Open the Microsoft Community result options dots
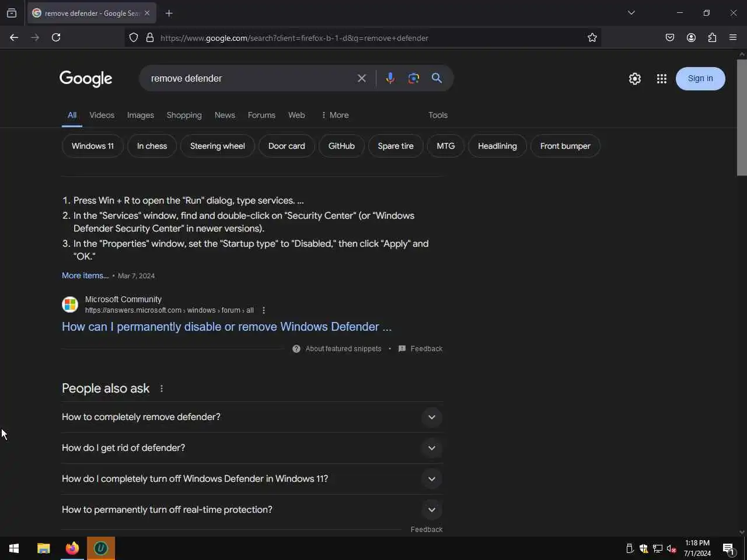747x560 pixels. 264,310
